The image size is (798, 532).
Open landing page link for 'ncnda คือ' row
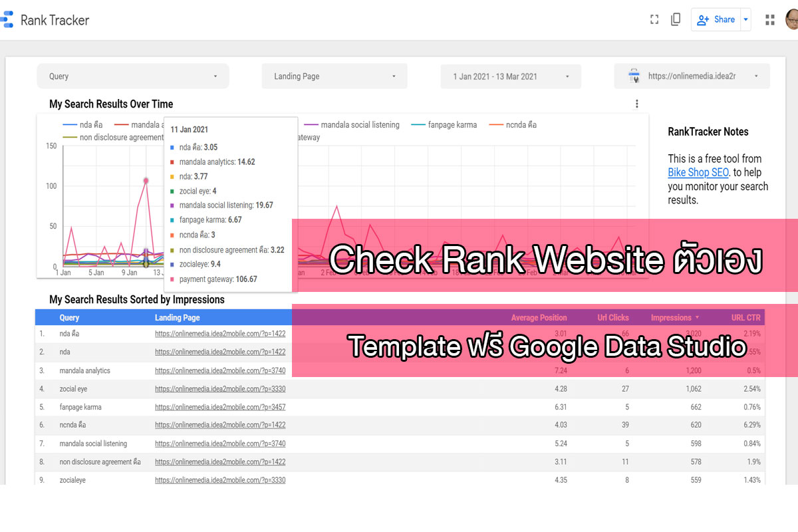pyautogui.click(x=220, y=425)
